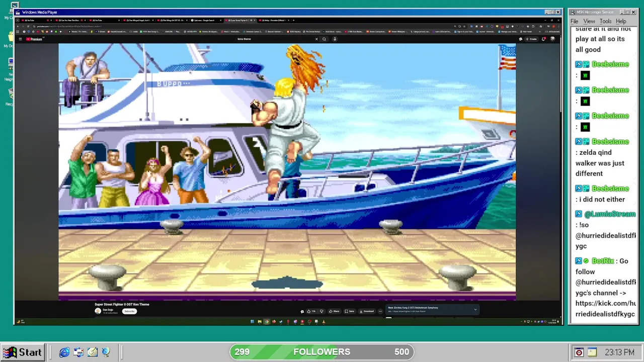Switch to the One Winged Angel browser tab

(138, 21)
